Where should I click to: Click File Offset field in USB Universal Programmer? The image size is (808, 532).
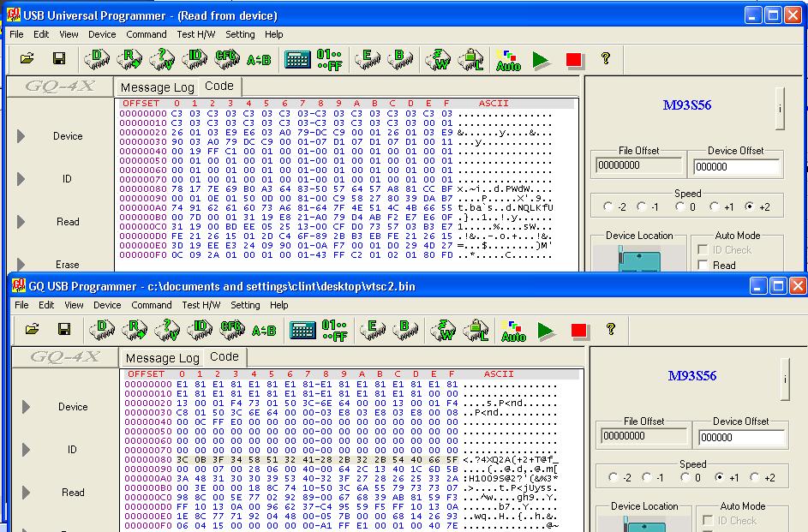[x=639, y=166]
